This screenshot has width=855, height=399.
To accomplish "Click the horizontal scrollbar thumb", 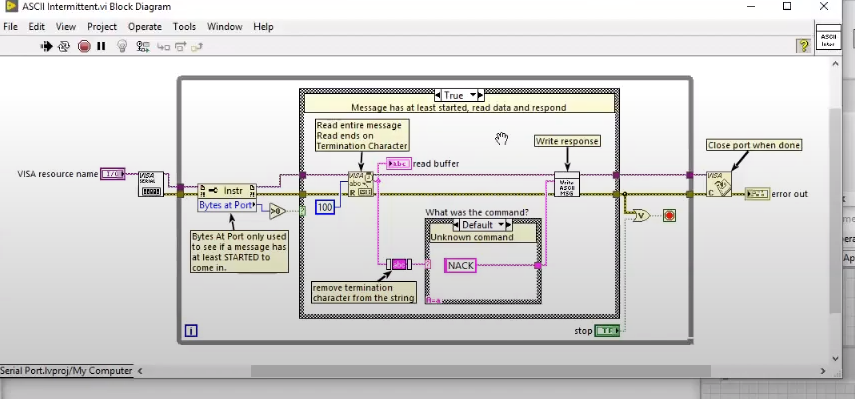I will click(480, 371).
